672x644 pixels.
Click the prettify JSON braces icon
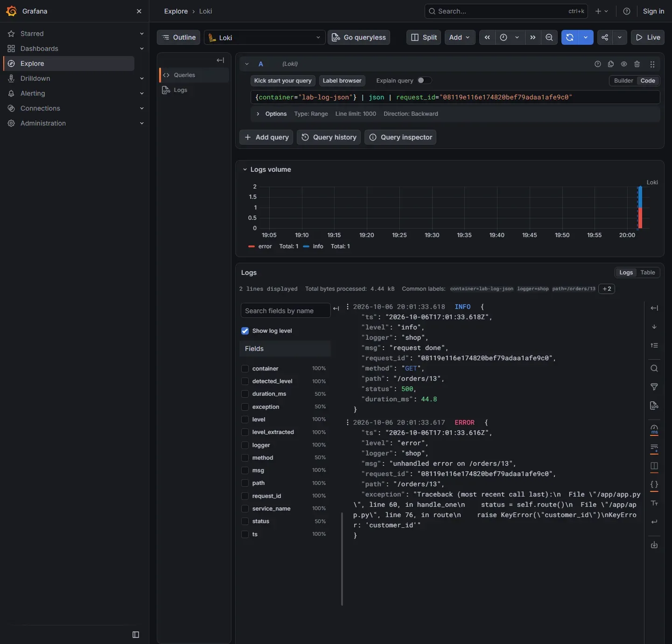tap(654, 484)
